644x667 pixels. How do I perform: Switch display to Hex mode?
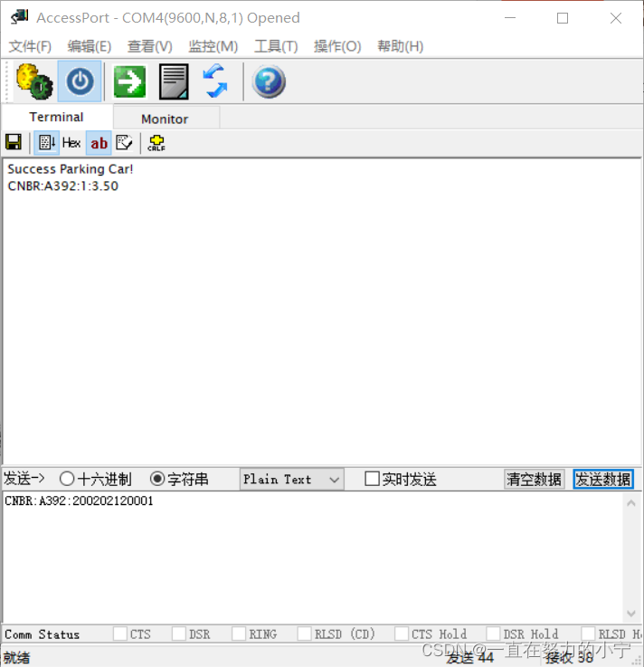pyautogui.click(x=71, y=142)
